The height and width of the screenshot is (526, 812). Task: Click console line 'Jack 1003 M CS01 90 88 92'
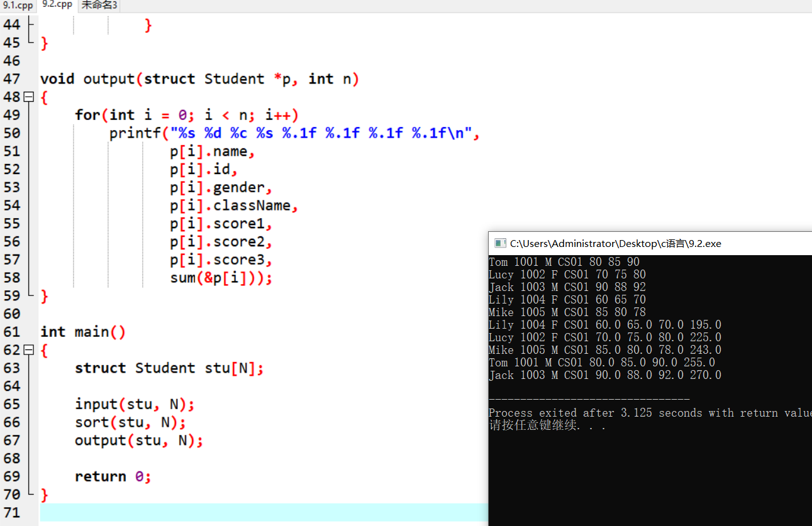(567, 287)
